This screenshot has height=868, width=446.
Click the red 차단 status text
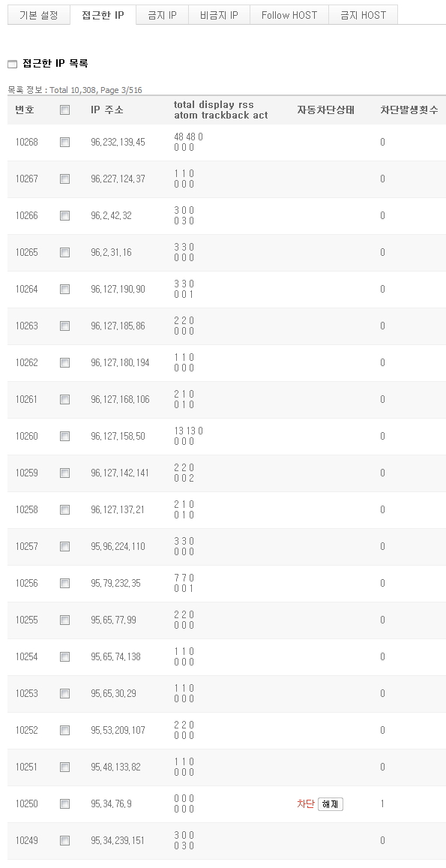coord(305,803)
